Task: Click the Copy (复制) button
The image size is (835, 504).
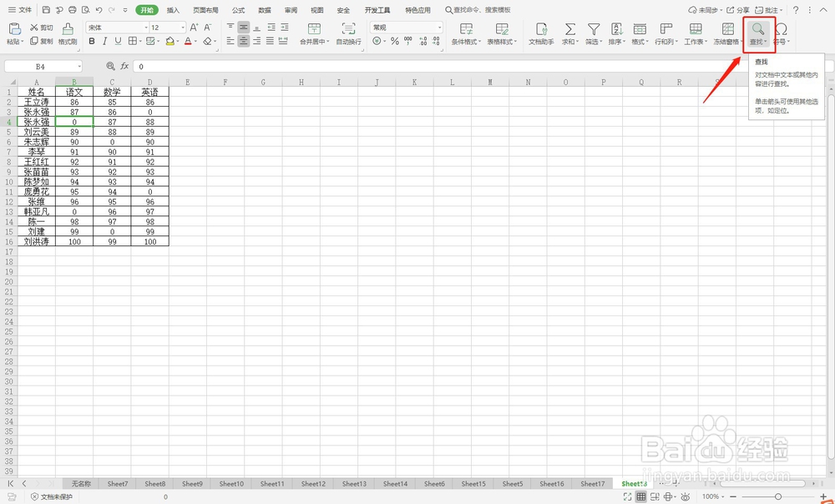Action: coord(42,41)
